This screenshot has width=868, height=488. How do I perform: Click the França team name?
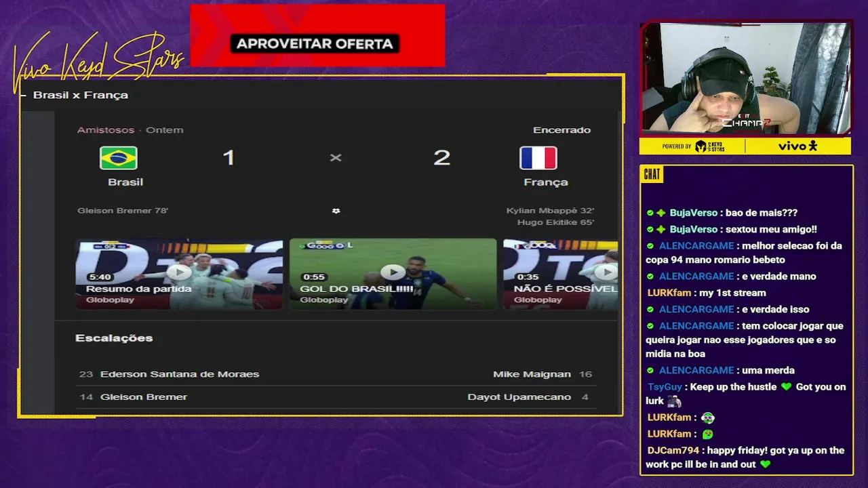coord(546,182)
